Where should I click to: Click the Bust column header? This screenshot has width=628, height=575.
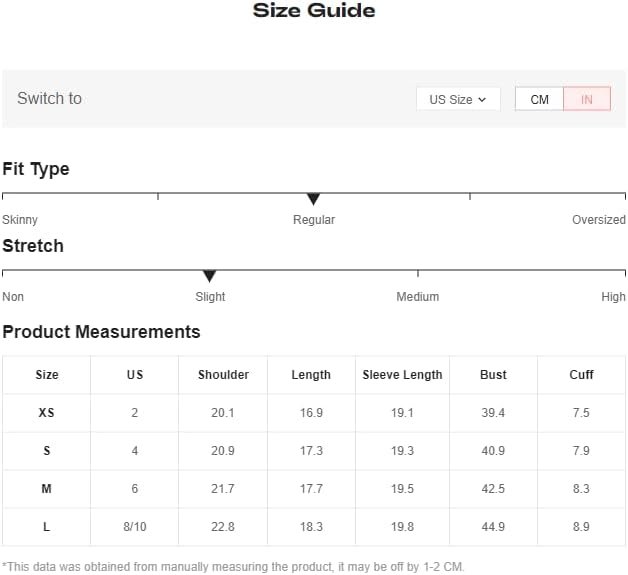[x=493, y=375]
